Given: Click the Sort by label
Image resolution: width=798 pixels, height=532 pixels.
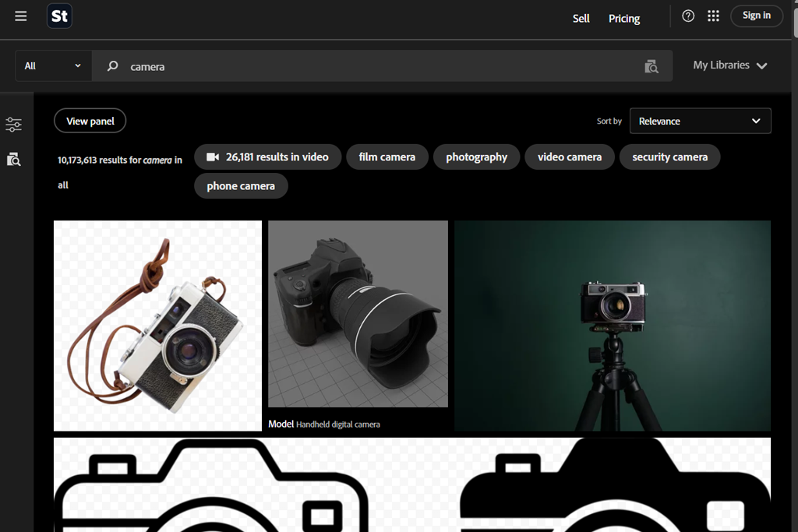Looking at the screenshot, I should pos(609,121).
